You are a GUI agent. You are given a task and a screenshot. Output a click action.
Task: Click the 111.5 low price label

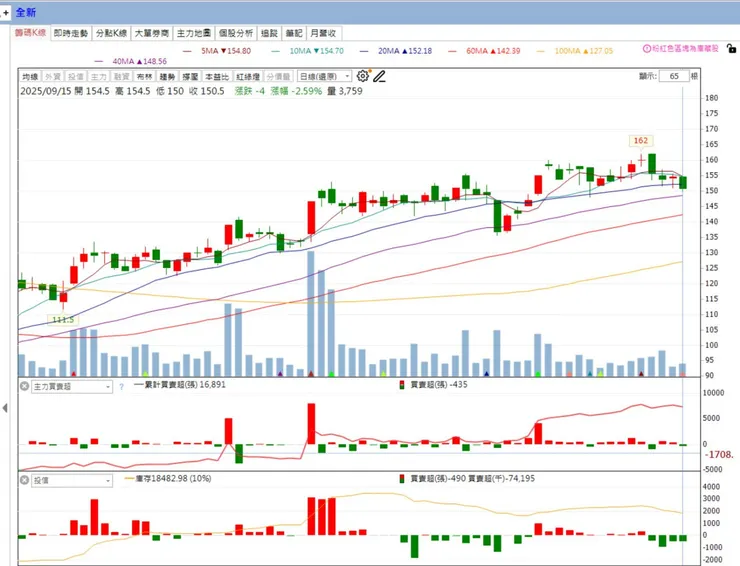pyautogui.click(x=63, y=320)
